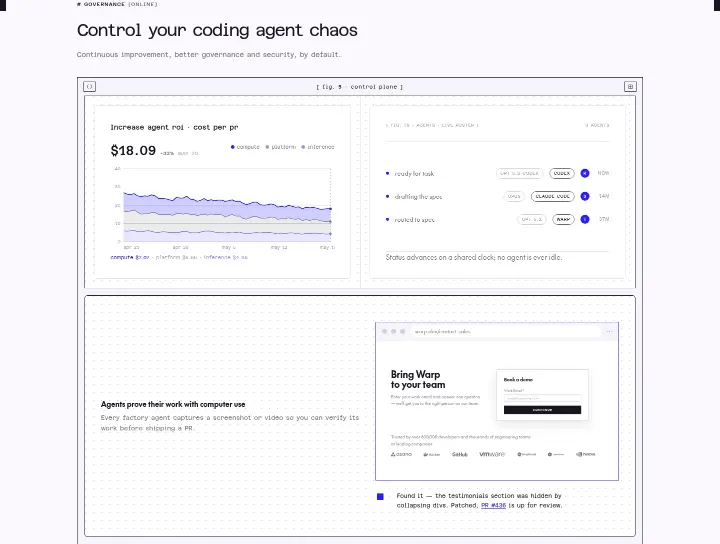
Task: Click the '[ fig. 5 · control plane ]' label
Action: 360,87
